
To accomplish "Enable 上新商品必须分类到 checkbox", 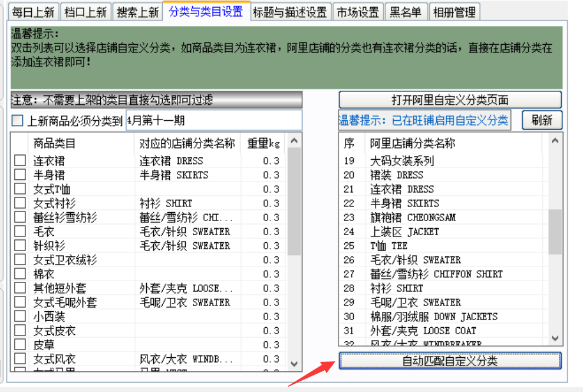I will point(17,120).
